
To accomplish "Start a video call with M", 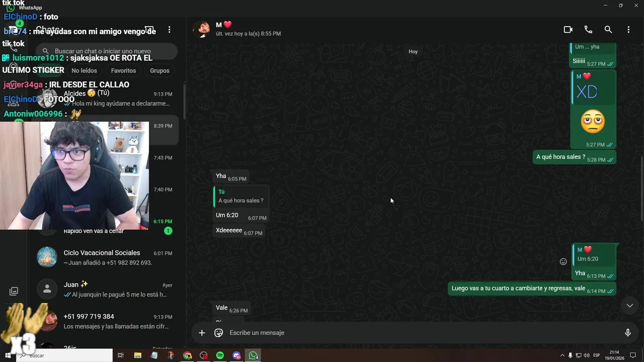I will 568,30.
